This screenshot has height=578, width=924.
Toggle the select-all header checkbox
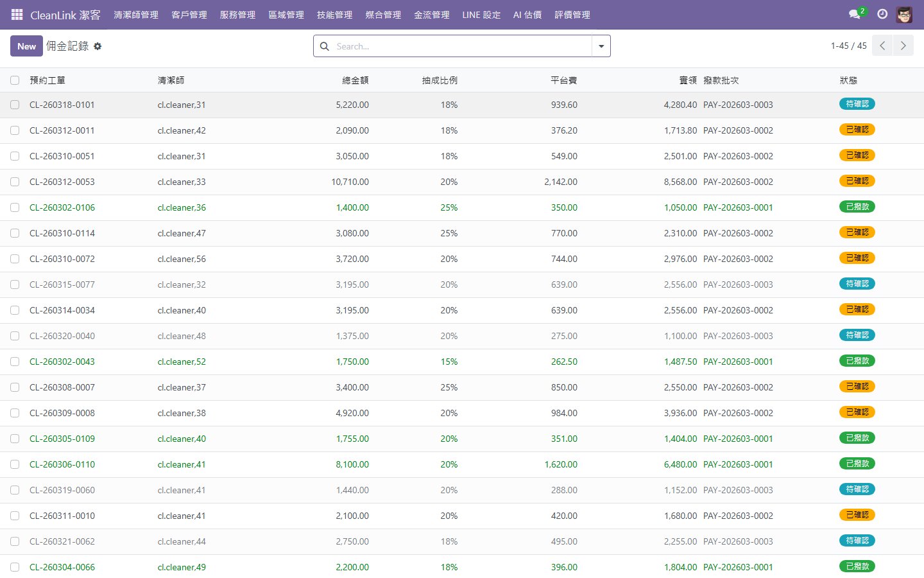point(15,80)
